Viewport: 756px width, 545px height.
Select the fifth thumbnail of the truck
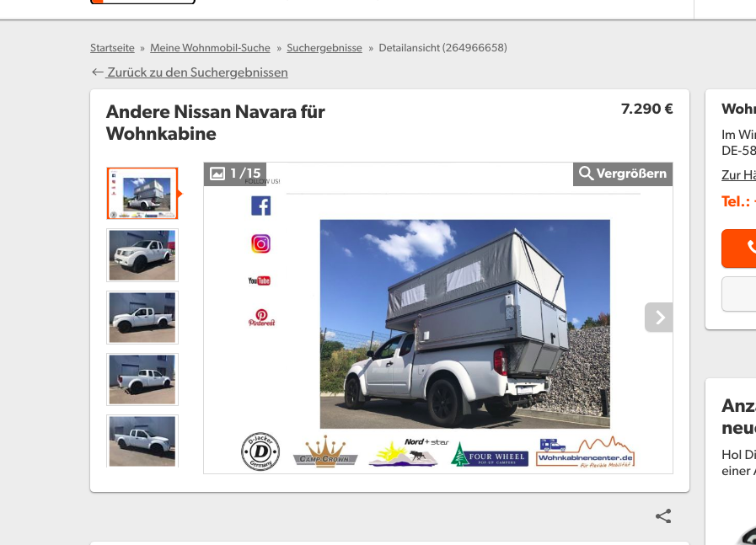pos(142,440)
